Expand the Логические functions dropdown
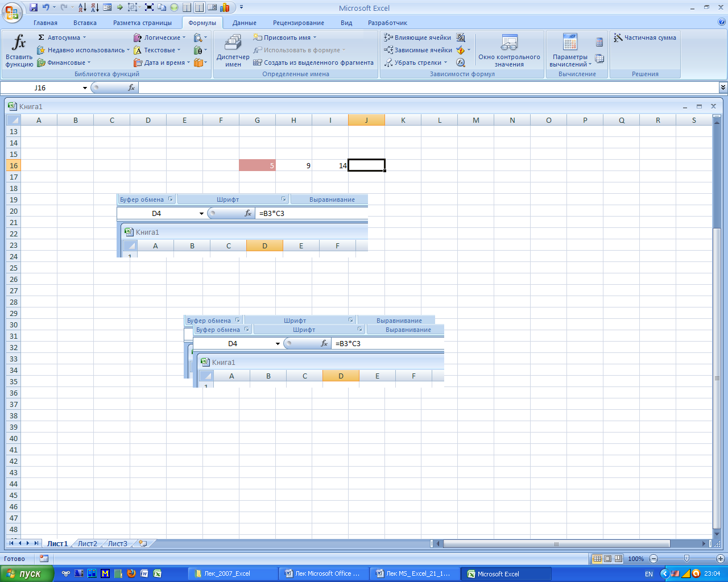Viewport: 728px width, 582px height. tap(159, 38)
